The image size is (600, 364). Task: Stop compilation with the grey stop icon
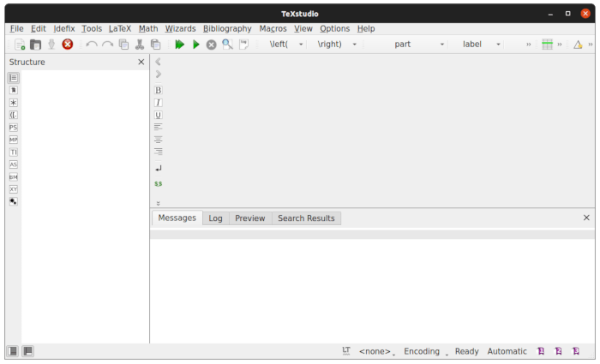coord(211,45)
